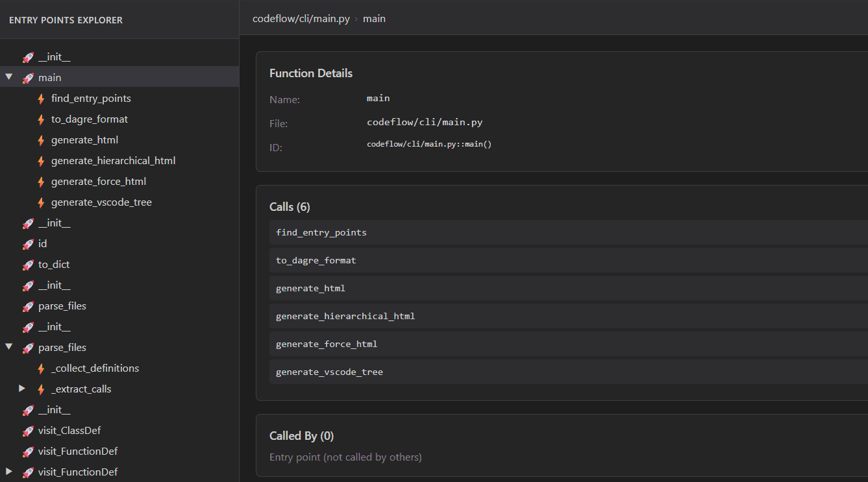
Task: Select generate_hierarchical_html in the explorer tree
Action: (113, 161)
